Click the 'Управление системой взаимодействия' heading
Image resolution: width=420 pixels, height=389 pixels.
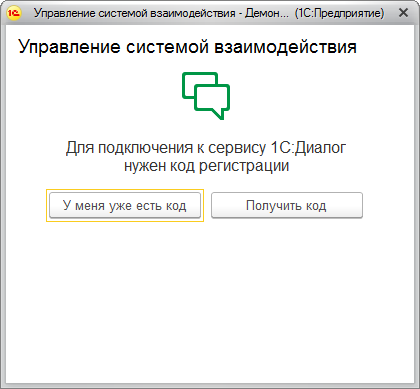point(188,46)
